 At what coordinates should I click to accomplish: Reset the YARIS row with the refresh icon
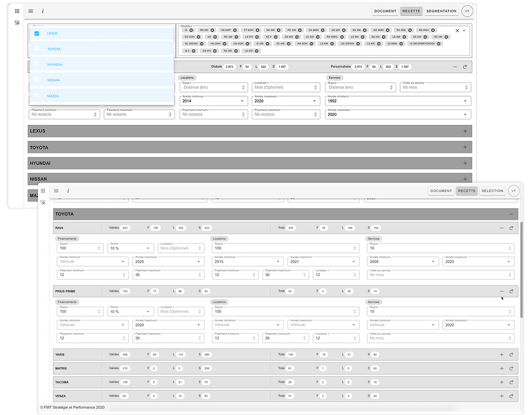tap(511, 355)
